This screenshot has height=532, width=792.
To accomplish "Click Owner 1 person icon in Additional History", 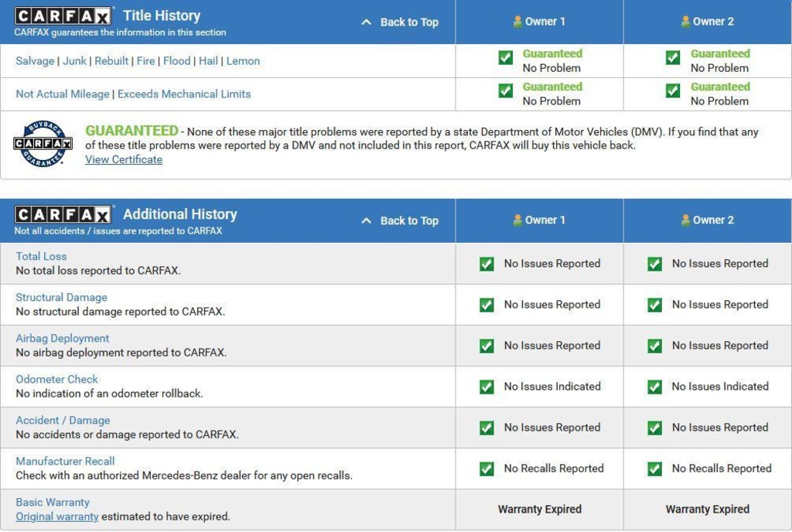I will click(517, 220).
